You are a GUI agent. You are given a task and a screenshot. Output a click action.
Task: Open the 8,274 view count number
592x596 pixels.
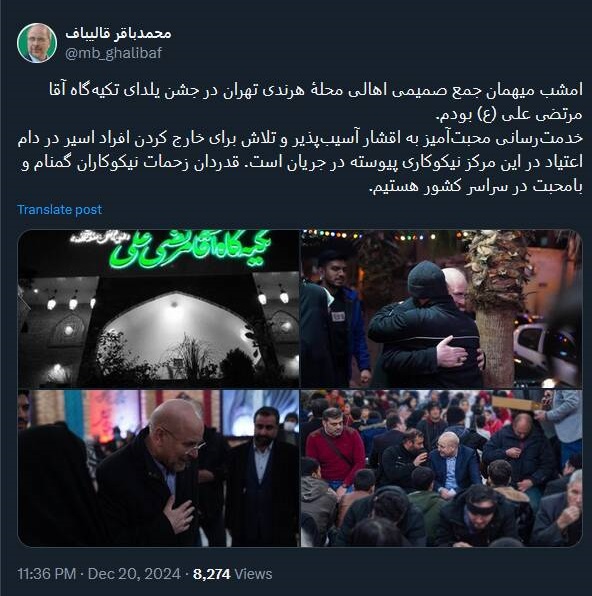212,574
